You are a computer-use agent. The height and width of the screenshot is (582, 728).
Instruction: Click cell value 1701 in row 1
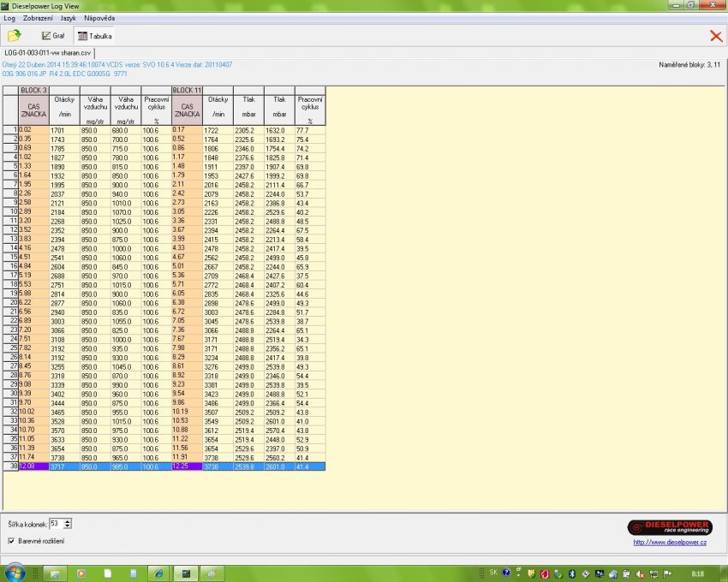[x=64, y=130]
